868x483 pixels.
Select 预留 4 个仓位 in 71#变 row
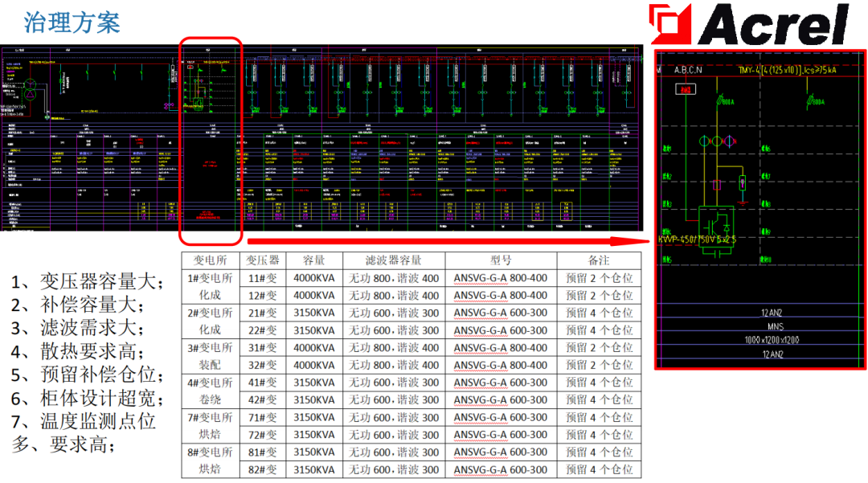[x=599, y=417]
